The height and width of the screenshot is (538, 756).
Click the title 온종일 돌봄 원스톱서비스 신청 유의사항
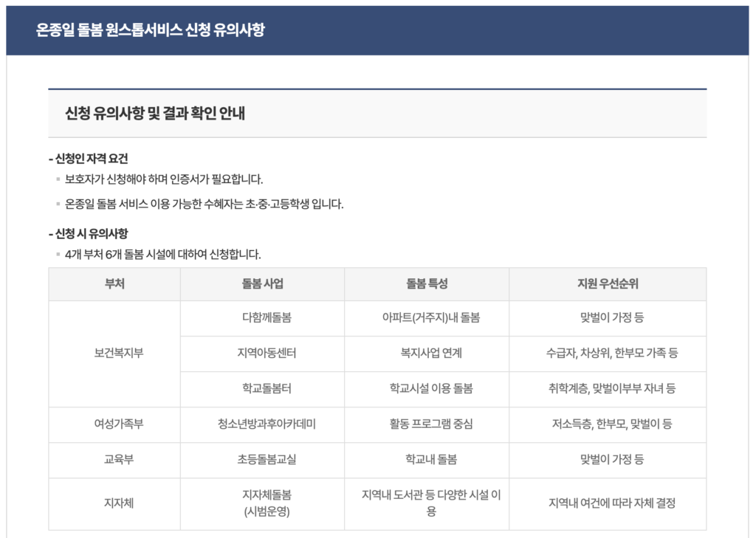pyautogui.click(x=151, y=30)
